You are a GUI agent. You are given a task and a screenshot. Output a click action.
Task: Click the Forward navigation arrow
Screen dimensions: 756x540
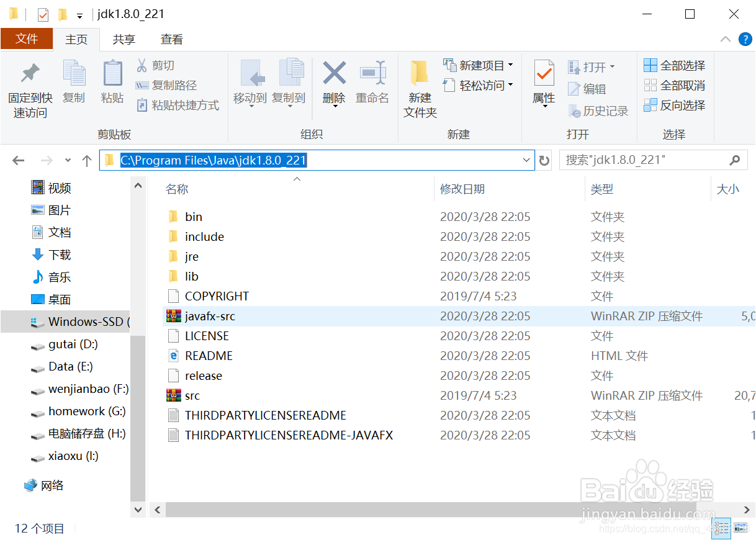click(47, 161)
